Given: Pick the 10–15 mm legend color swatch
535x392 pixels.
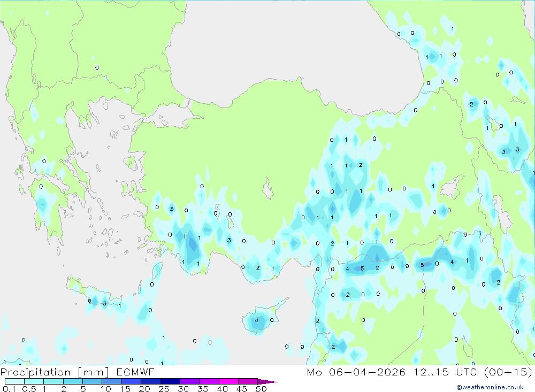Looking at the screenshot, I should tap(112, 381).
